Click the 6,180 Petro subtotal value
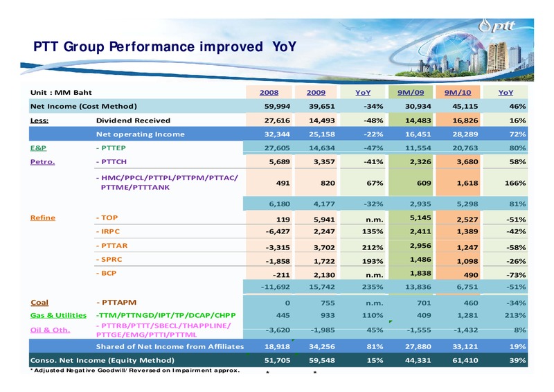 280,204
